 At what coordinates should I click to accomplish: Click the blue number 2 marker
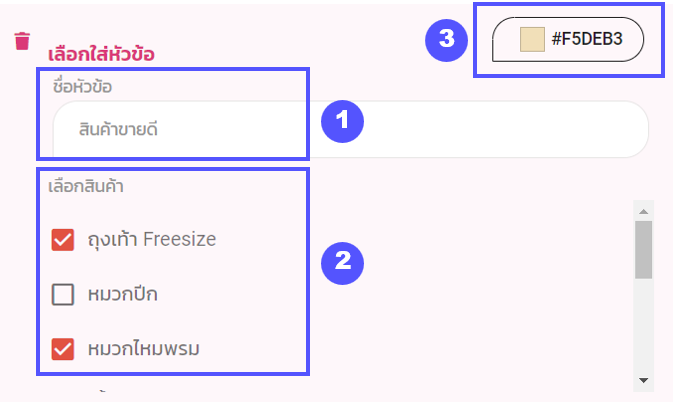pos(342,263)
